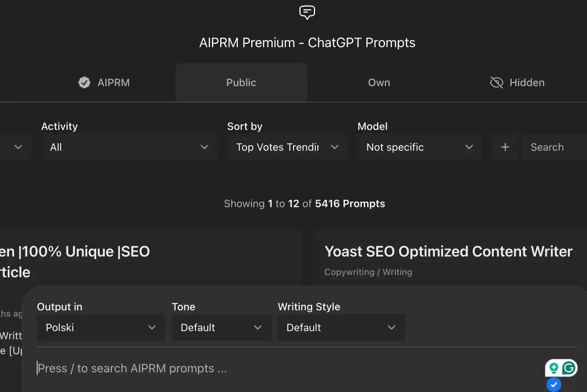587x392 pixels.
Task: Switch to the Public tab
Action: (241, 82)
